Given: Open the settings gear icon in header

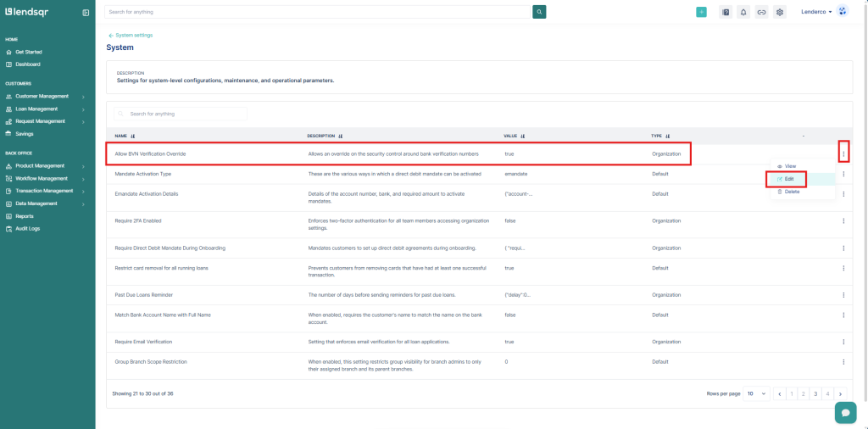Looking at the screenshot, I should pyautogui.click(x=780, y=12).
